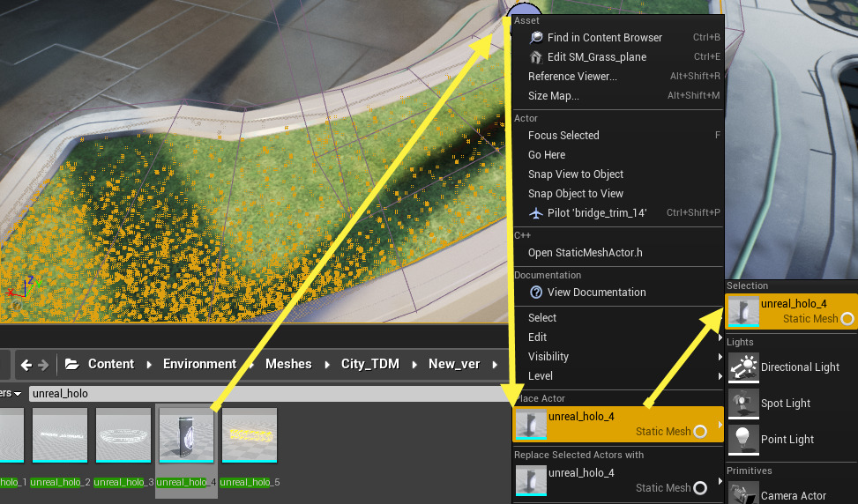Open dropdown arrow after New_ver breadcrumb
Screen dimensions: 858x504
click(x=496, y=365)
